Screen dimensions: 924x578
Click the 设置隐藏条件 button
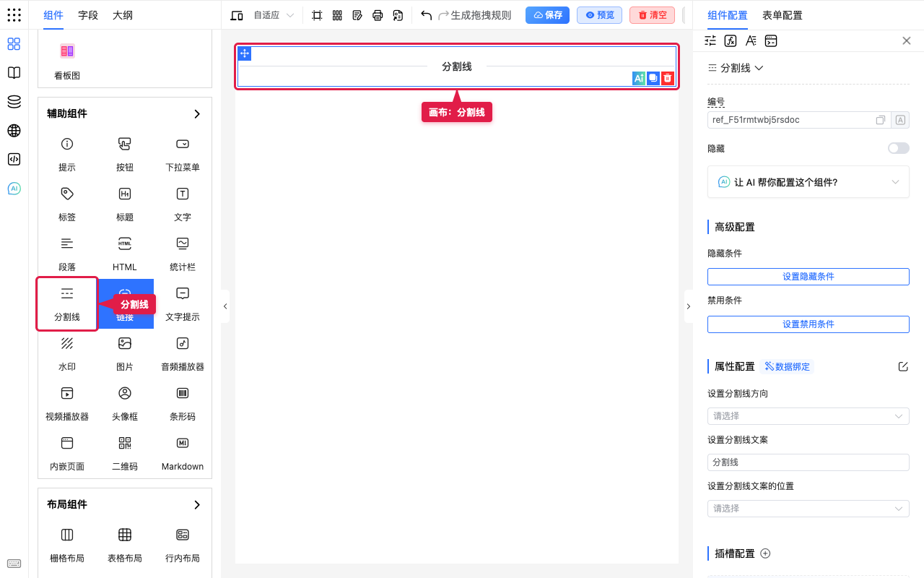pos(808,277)
